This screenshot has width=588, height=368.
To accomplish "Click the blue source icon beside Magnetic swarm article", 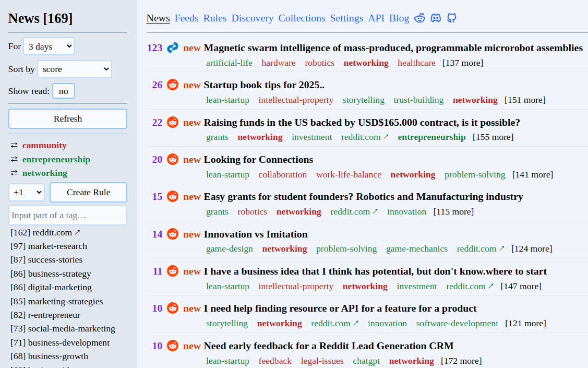I will [x=173, y=48].
